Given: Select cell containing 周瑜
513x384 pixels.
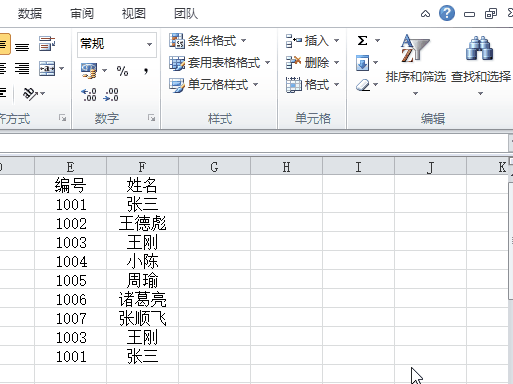Looking at the screenshot, I should click(142, 280).
